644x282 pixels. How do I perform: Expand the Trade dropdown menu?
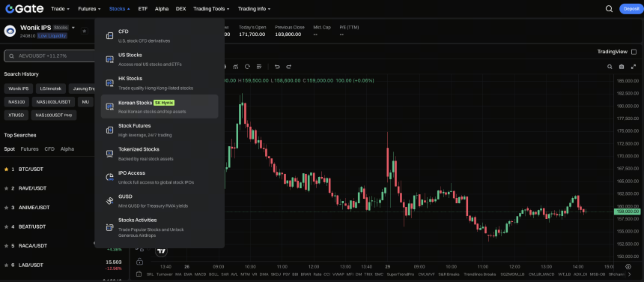60,9
